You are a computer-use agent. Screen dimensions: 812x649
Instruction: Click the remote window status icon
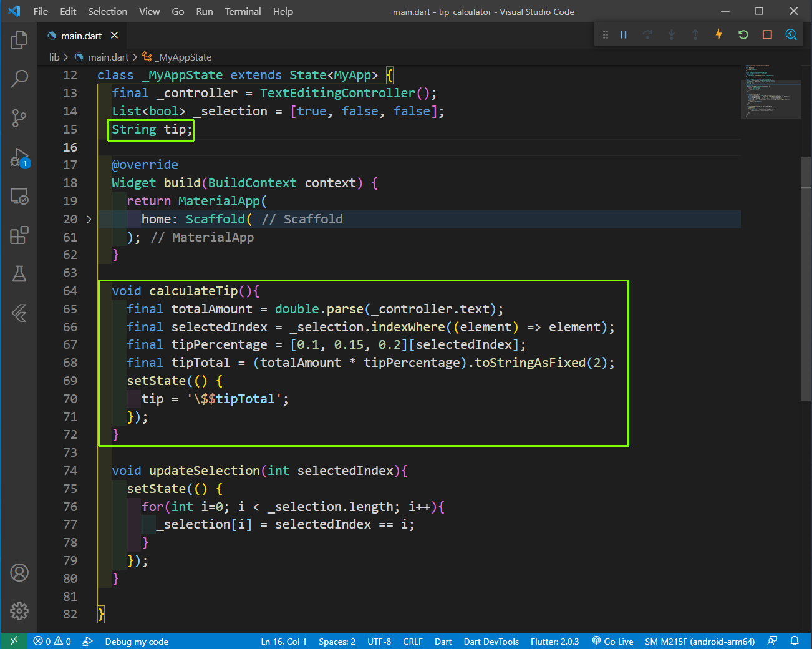click(x=14, y=641)
